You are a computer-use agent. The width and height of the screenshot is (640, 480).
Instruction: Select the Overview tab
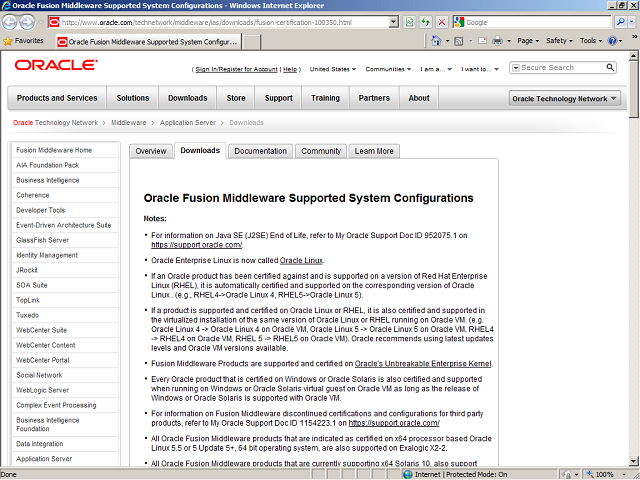click(151, 151)
